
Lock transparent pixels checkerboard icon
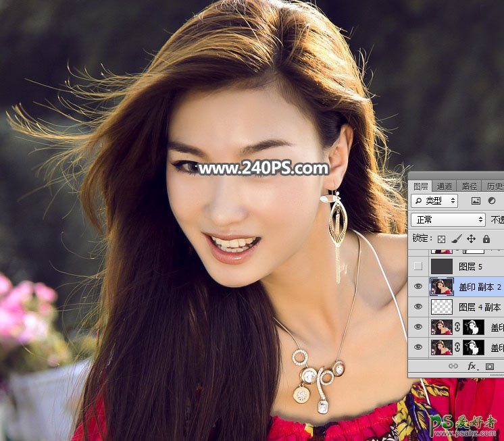(x=442, y=239)
